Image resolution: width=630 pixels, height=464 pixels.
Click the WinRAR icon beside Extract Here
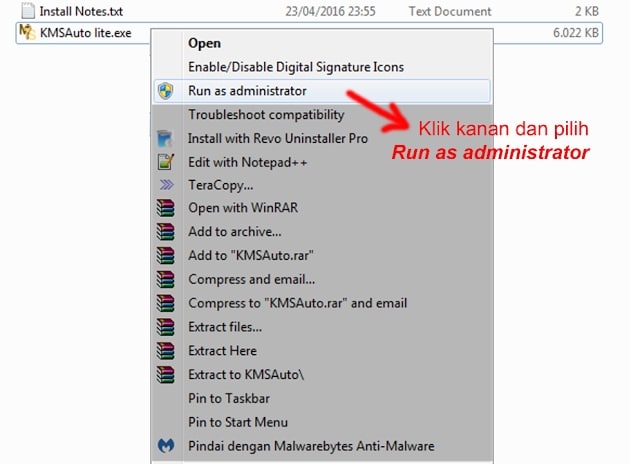(x=166, y=351)
